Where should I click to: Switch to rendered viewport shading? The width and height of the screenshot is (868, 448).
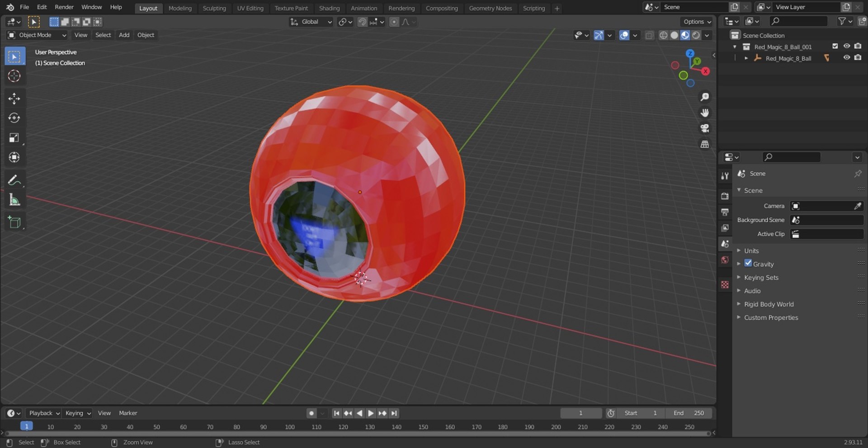coord(696,35)
